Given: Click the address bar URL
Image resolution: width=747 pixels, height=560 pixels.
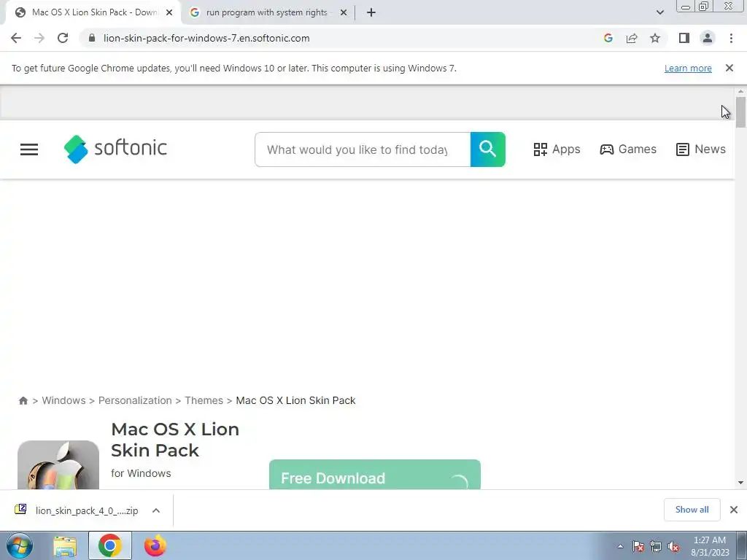Looking at the screenshot, I should tap(206, 38).
